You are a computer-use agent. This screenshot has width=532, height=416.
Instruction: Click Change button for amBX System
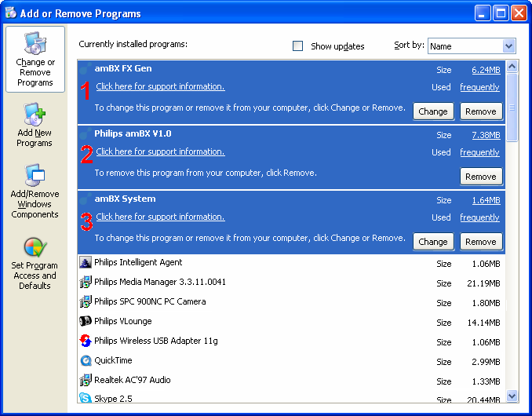[433, 242]
